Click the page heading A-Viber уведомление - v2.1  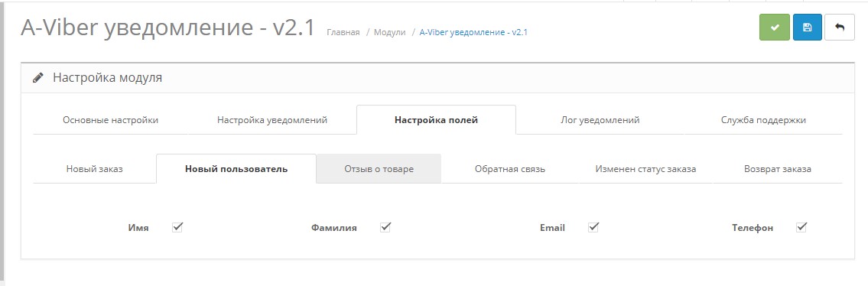coord(167,27)
